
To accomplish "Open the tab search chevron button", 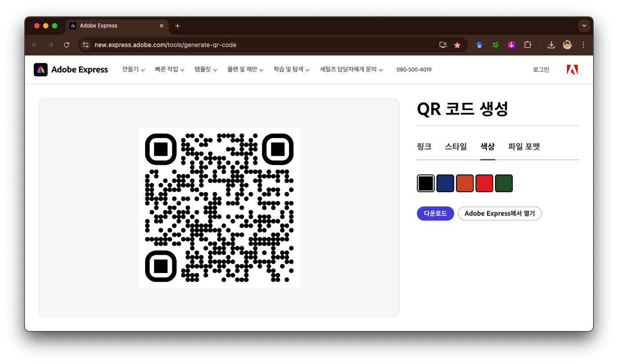I will point(584,26).
